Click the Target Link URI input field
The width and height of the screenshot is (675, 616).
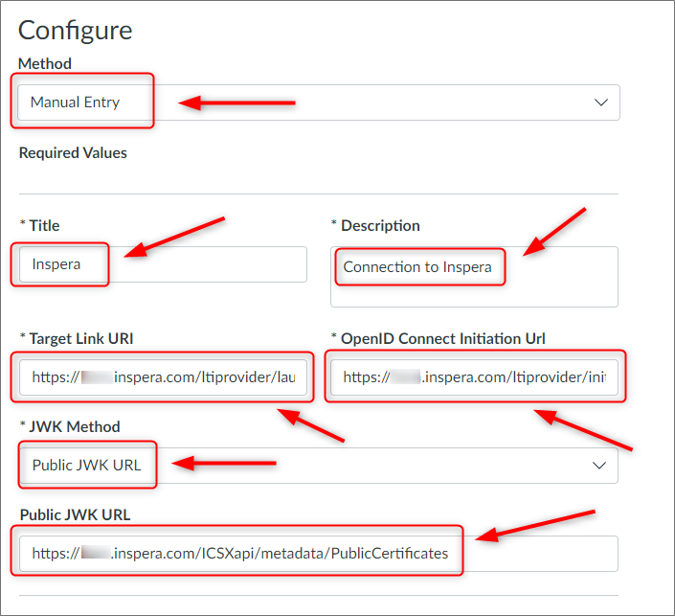[x=163, y=377]
